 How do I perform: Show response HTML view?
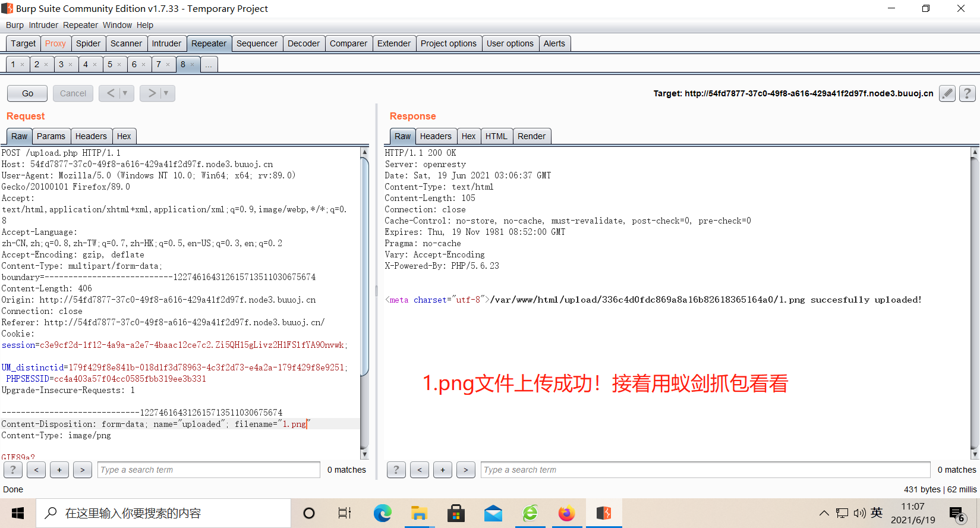496,136
